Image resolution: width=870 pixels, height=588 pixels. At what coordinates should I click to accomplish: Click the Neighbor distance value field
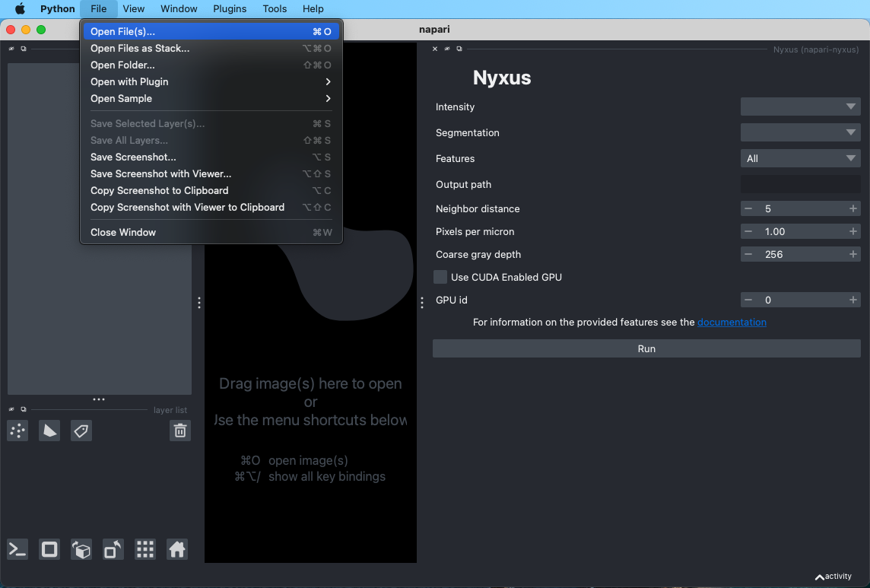tap(800, 208)
